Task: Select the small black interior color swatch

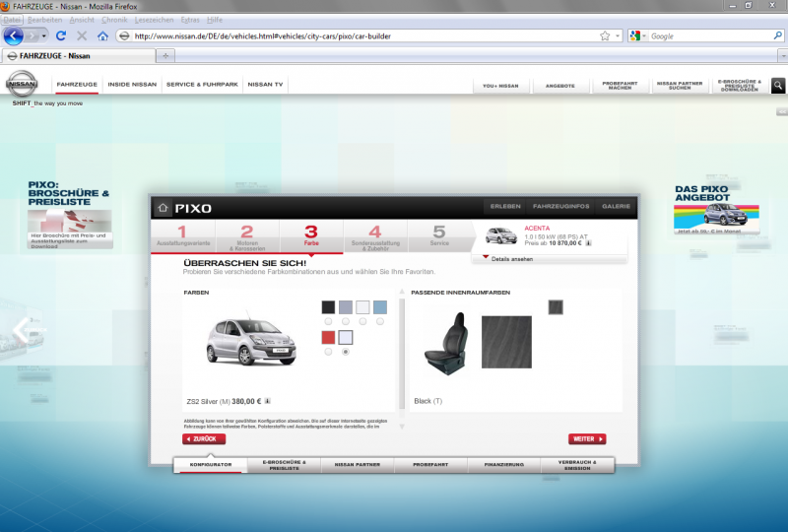Action: click(x=556, y=306)
